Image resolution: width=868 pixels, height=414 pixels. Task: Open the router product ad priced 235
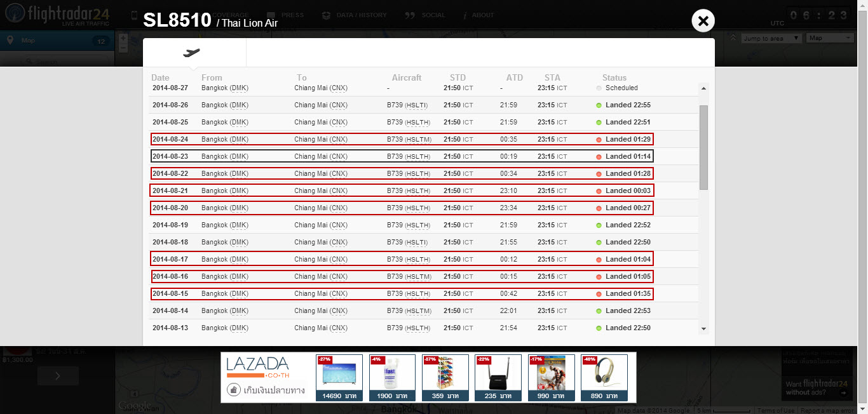(498, 377)
